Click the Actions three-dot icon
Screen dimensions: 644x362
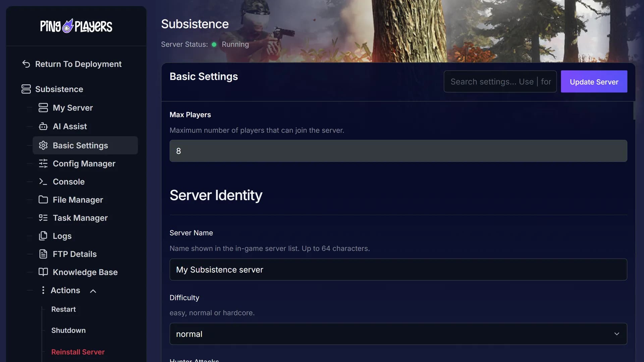43,290
